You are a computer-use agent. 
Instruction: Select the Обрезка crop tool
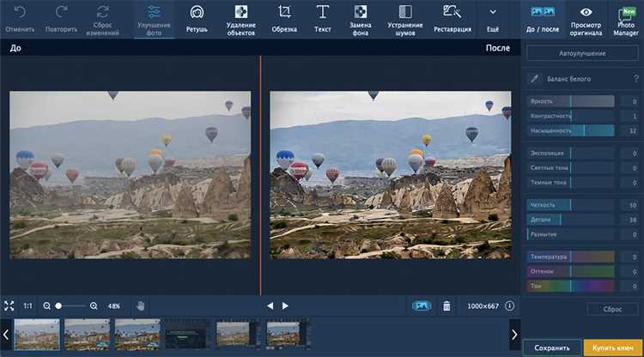(284, 20)
